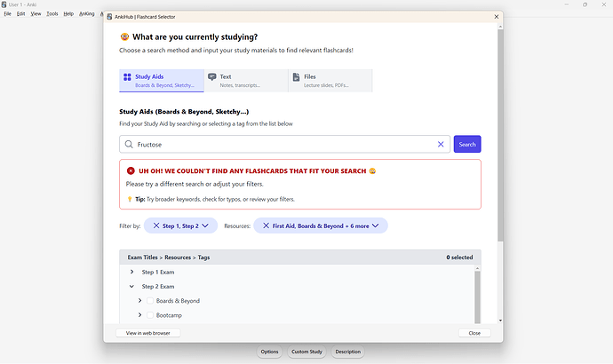
Task: Click the Custom Study button
Action: [x=306, y=352]
